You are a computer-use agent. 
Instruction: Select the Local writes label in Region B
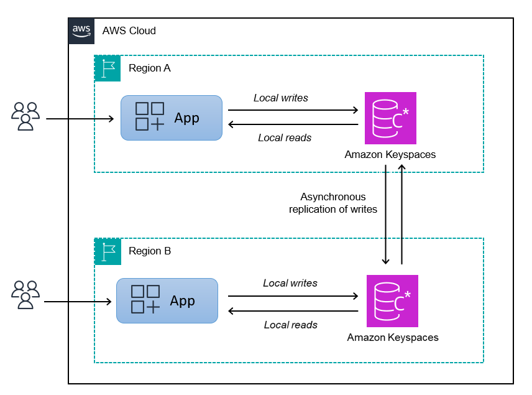pyautogui.click(x=290, y=283)
